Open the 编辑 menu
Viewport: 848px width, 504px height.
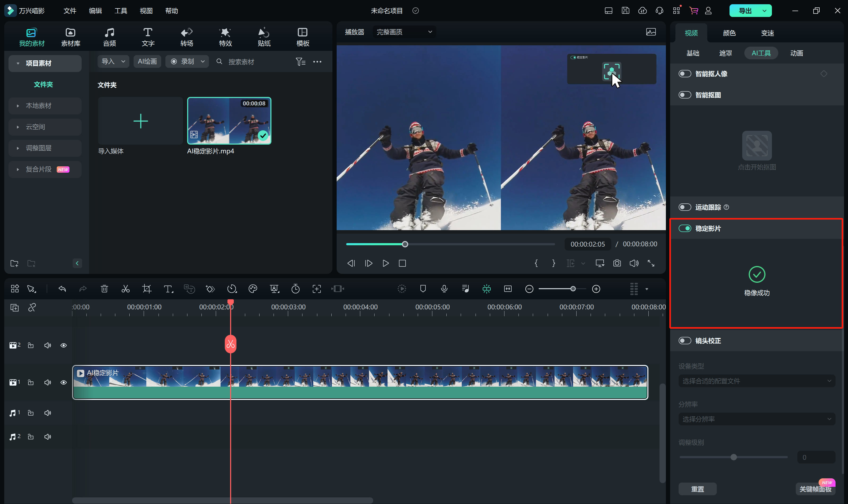pyautogui.click(x=95, y=11)
